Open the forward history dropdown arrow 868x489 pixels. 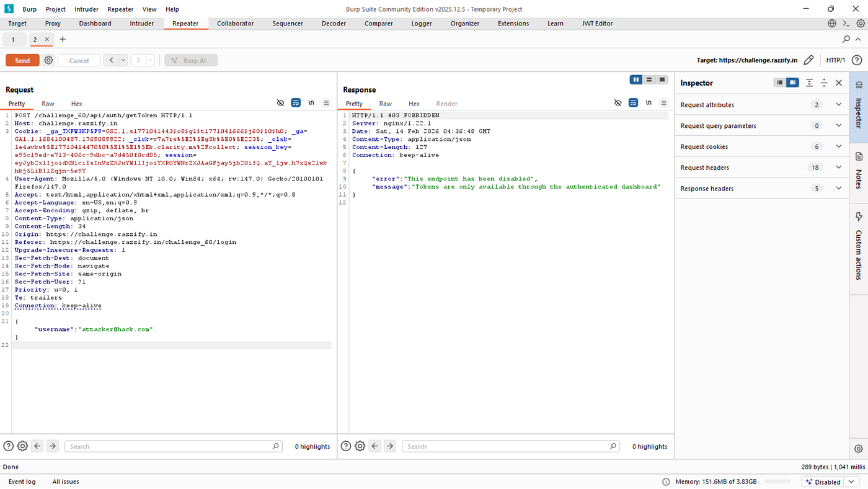[x=151, y=60]
